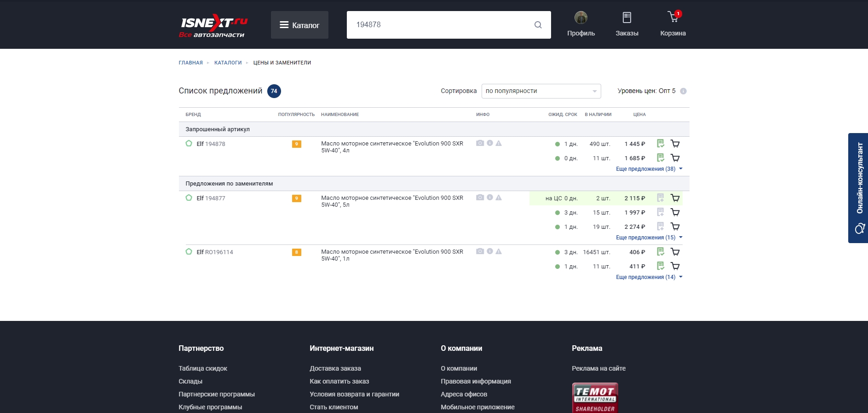
Task: Open the Корзина shopping cart
Action: point(673,23)
